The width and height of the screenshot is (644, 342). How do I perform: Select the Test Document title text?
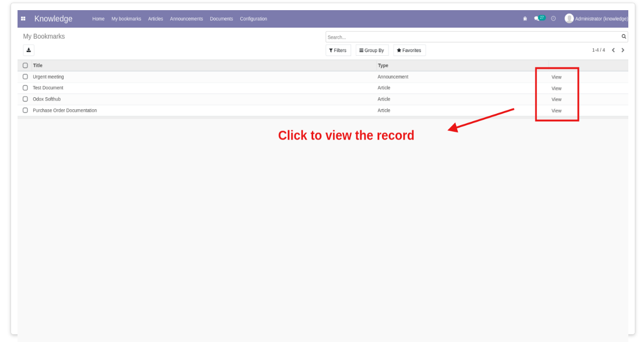[x=48, y=88]
